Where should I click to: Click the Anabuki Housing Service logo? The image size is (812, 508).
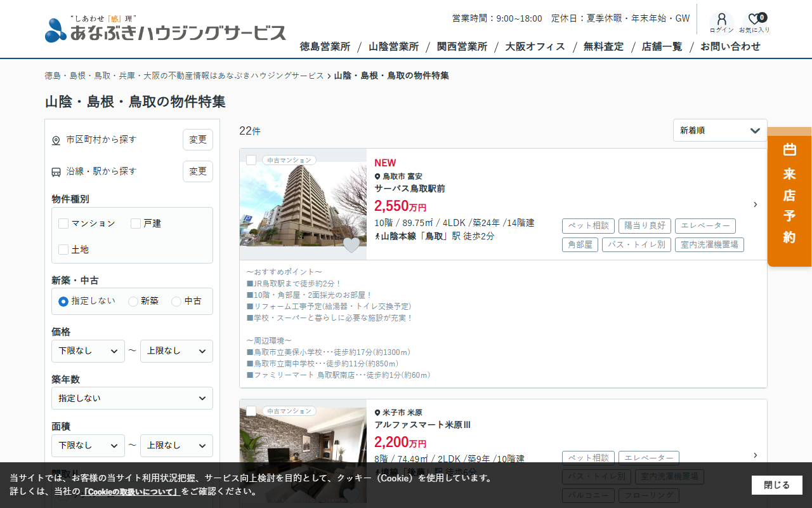click(x=166, y=29)
